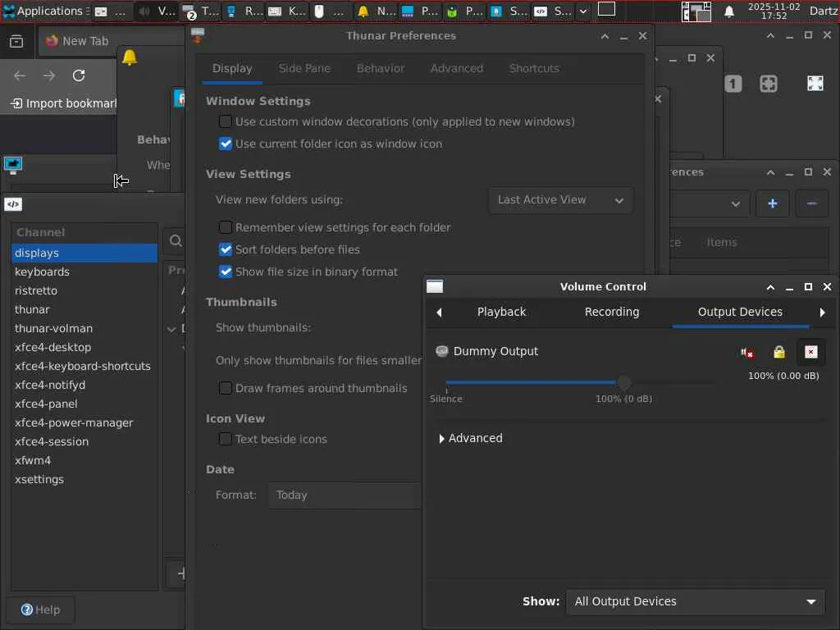The height and width of the screenshot is (630, 840).
Task: Click the yellow notification bell icon
Action: 129,57
